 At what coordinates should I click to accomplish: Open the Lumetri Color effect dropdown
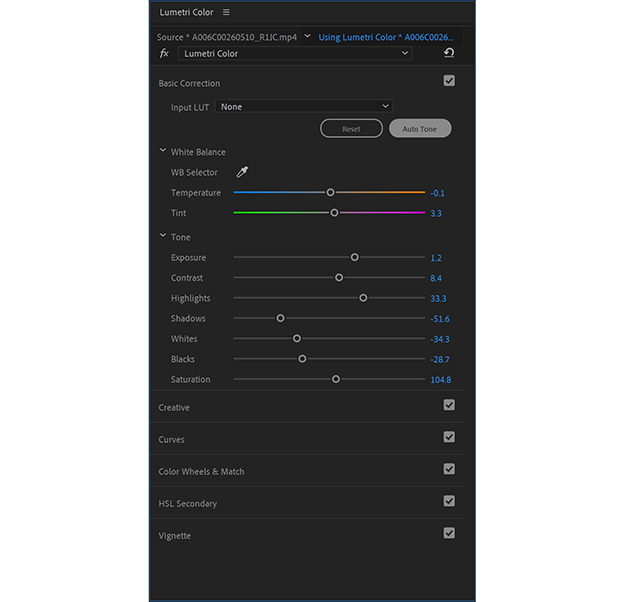(296, 53)
